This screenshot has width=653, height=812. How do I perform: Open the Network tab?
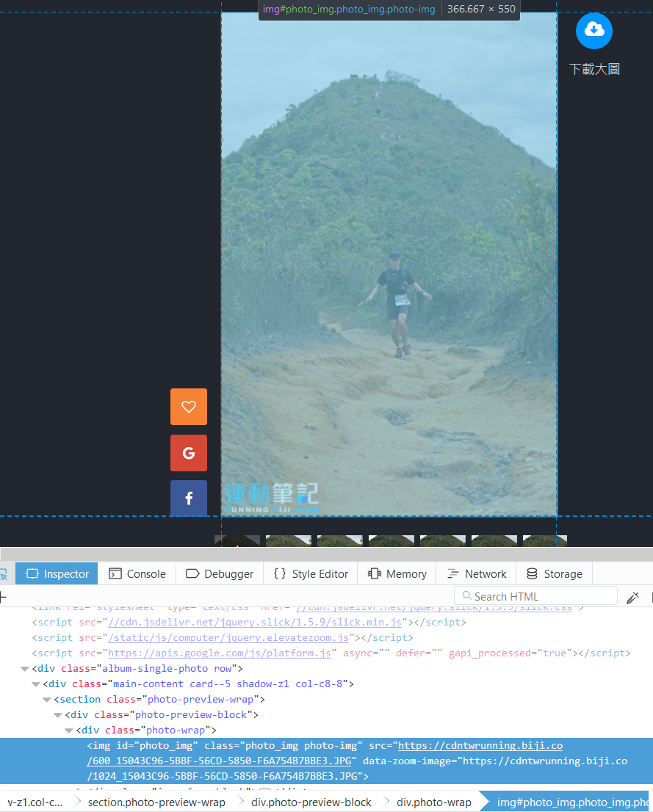coord(476,574)
